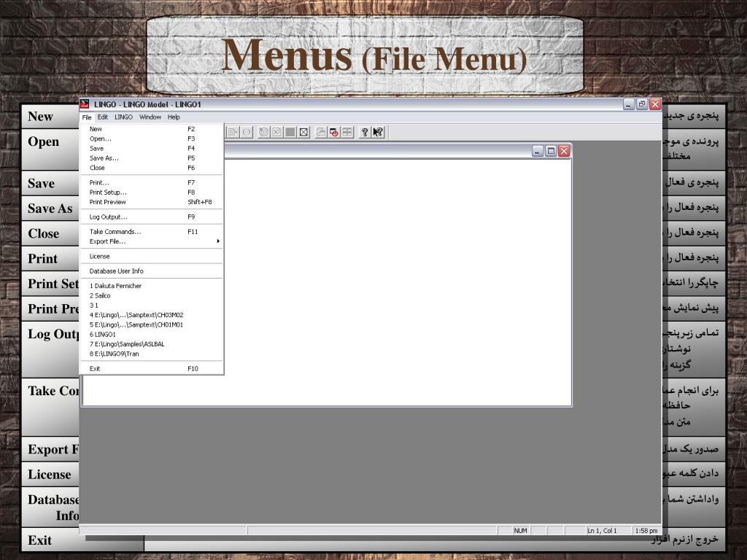Open recent file CH03M02
This screenshot has width=747, height=560.
[152, 315]
